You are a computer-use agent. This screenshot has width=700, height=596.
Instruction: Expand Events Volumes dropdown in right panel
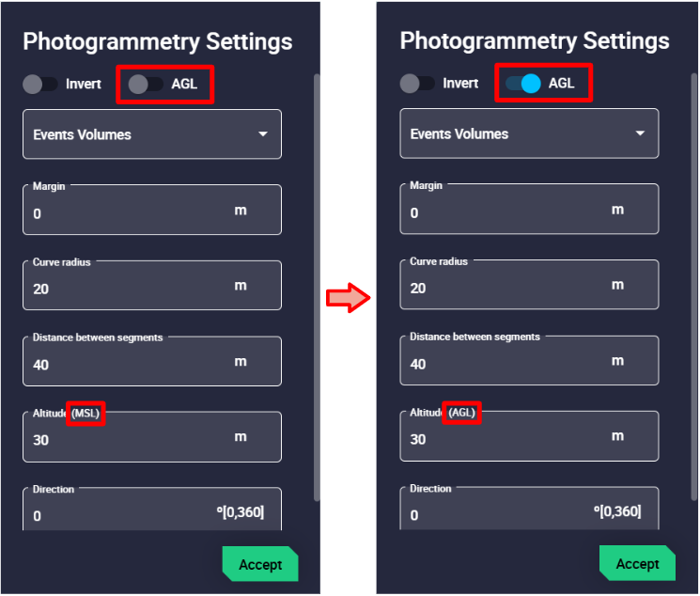coord(529,133)
